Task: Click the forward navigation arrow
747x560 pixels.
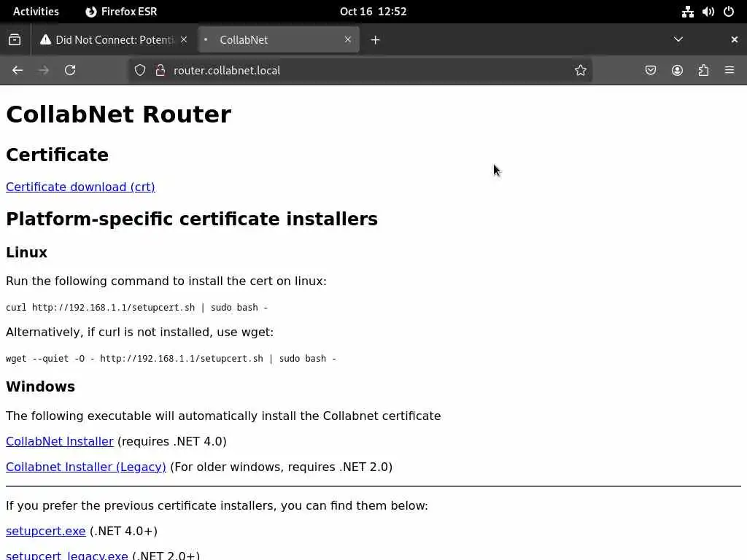Action: coord(44,71)
